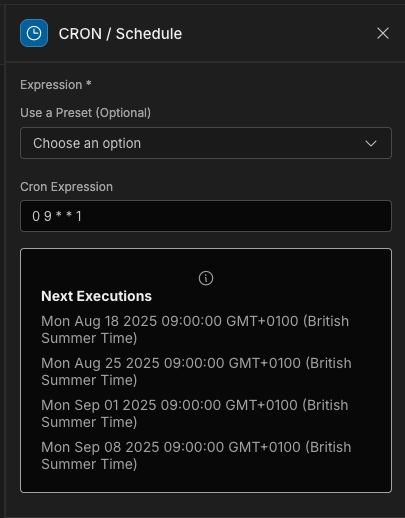Click the 'Cron Expression' field label
This screenshot has height=518, width=405.
(x=66, y=187)
